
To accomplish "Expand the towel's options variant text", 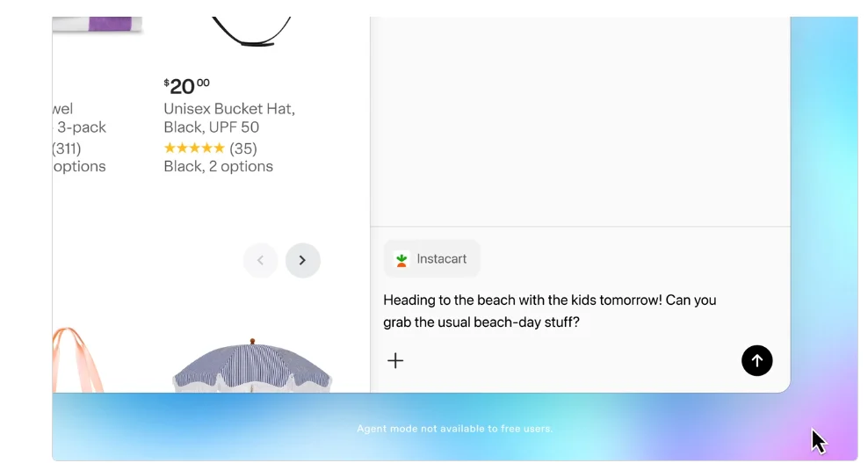I will point(79,166).
